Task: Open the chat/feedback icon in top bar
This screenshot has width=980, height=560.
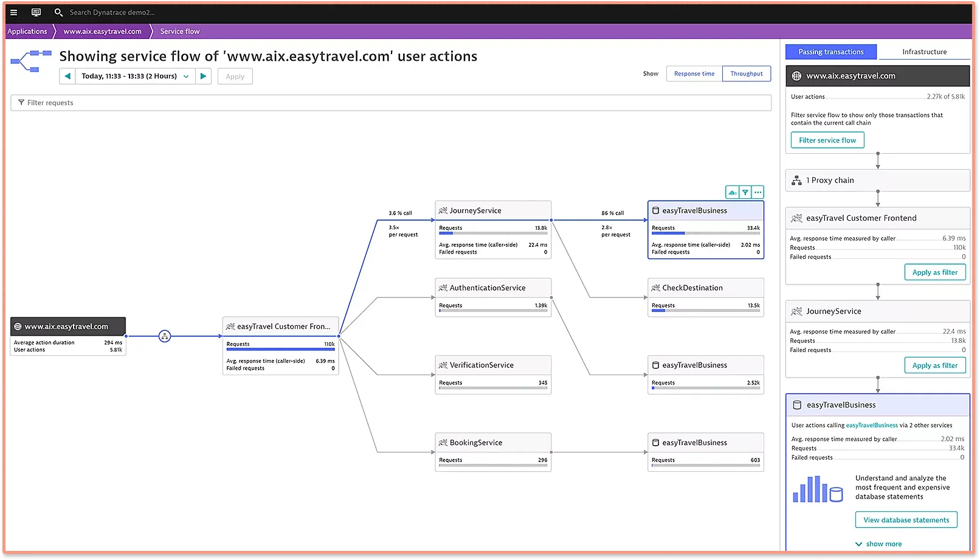Action: tap(36, 12)
